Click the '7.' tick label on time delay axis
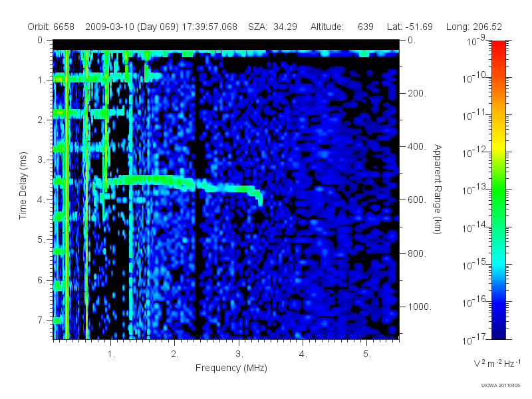Viewport: 532px width, 399px height. [x=41, y=320]
